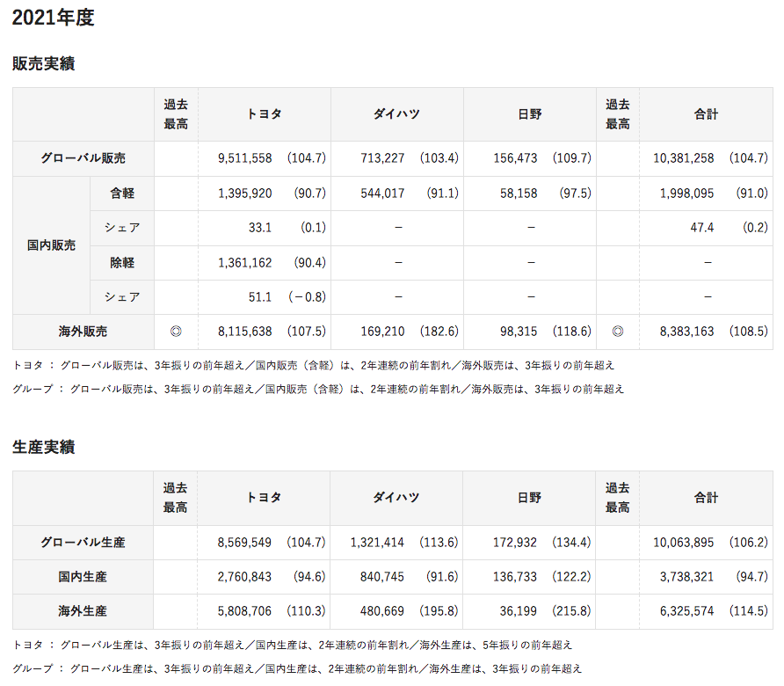
Task: Click Daihatsu 含軽 value 544,017
Action: tap(382, 193)
